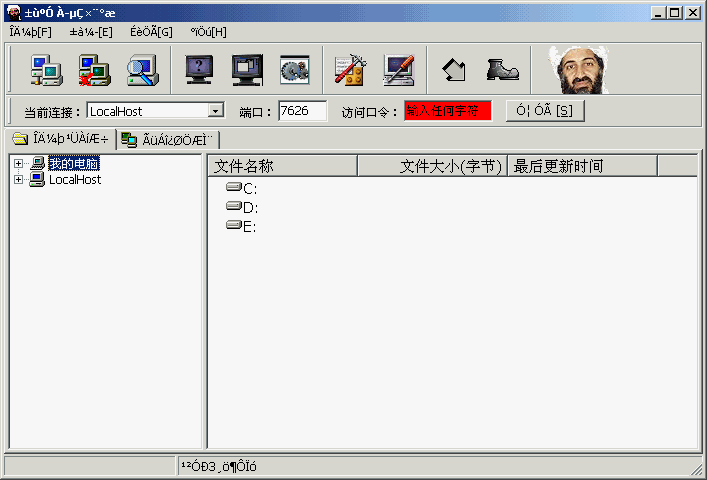
Task: Click the search computers magnifier icon
Action: tap(142, 70)
